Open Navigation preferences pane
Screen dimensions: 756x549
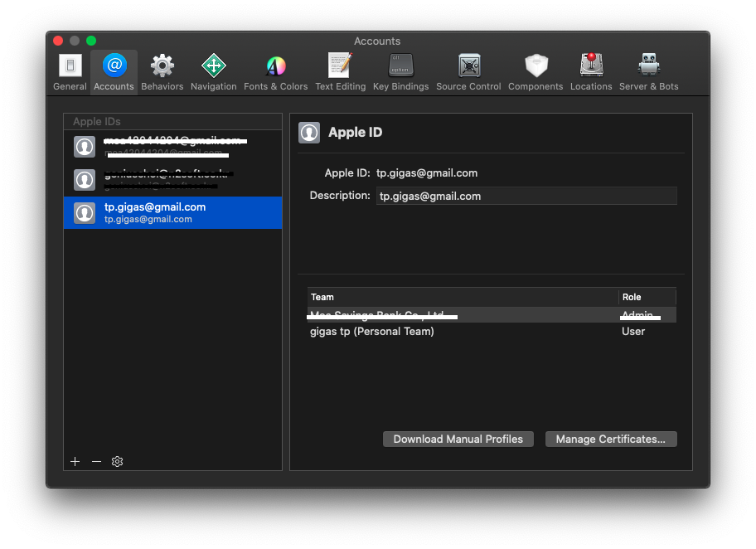(x=214, y=72)
